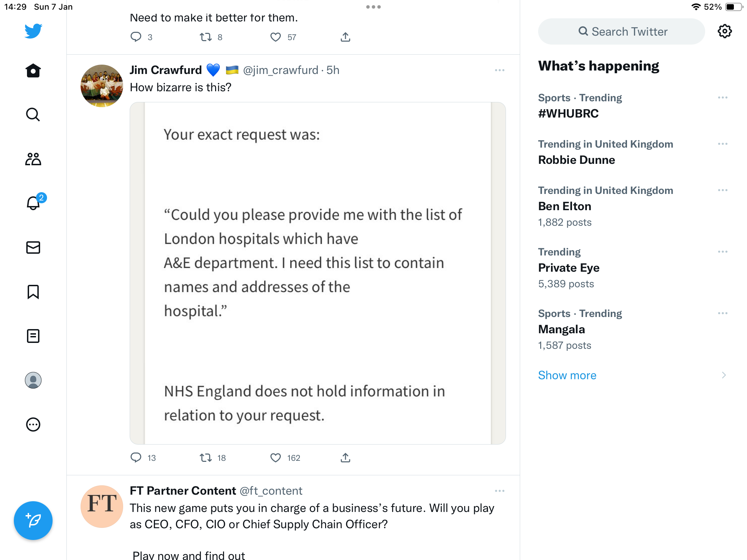Open More circle icon in sidebar
This screenshot has height=560, width=747.
[x=33, y=424]
